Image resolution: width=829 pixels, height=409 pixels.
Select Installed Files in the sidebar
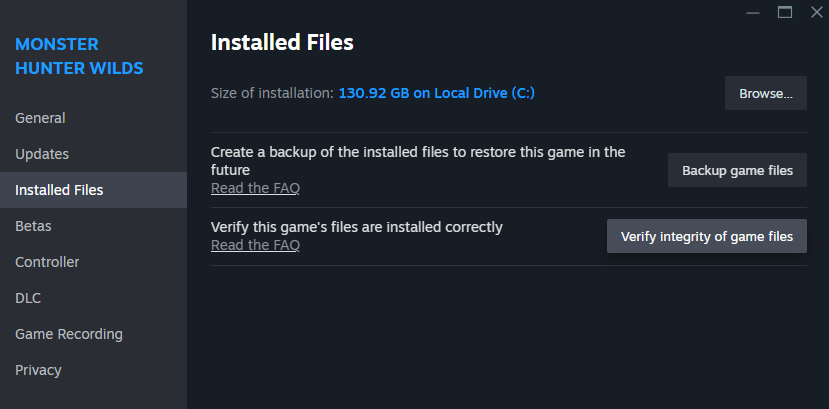[59, 190]
